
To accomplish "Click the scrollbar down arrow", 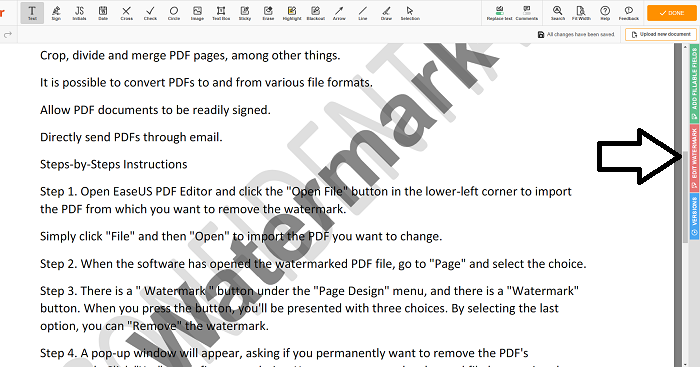I will click(x=685, y=364).
